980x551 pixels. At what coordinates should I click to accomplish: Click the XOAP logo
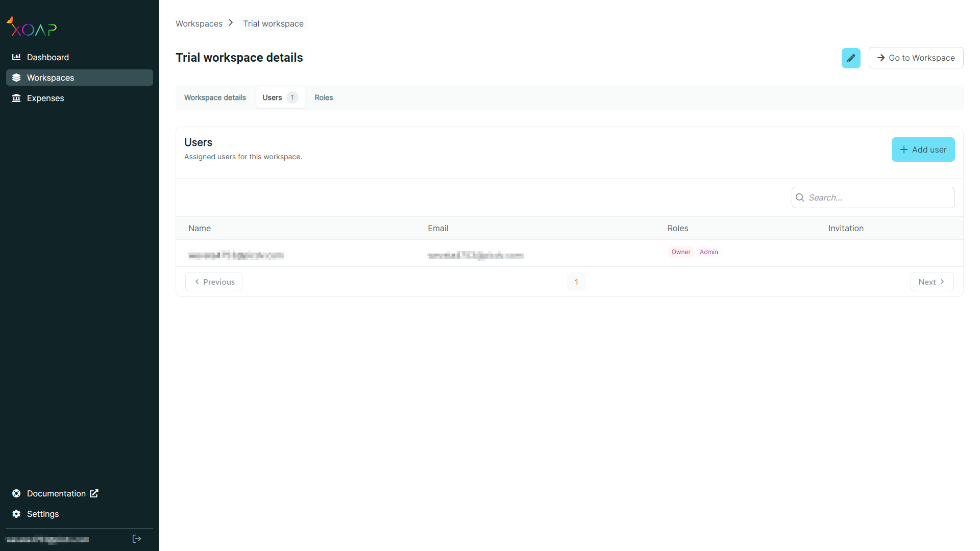[32, 26]
